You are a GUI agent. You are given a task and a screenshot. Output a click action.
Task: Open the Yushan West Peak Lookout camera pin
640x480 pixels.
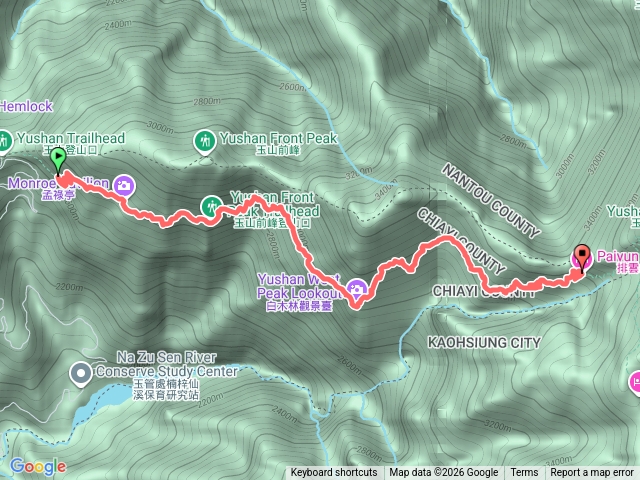point(357,289)
